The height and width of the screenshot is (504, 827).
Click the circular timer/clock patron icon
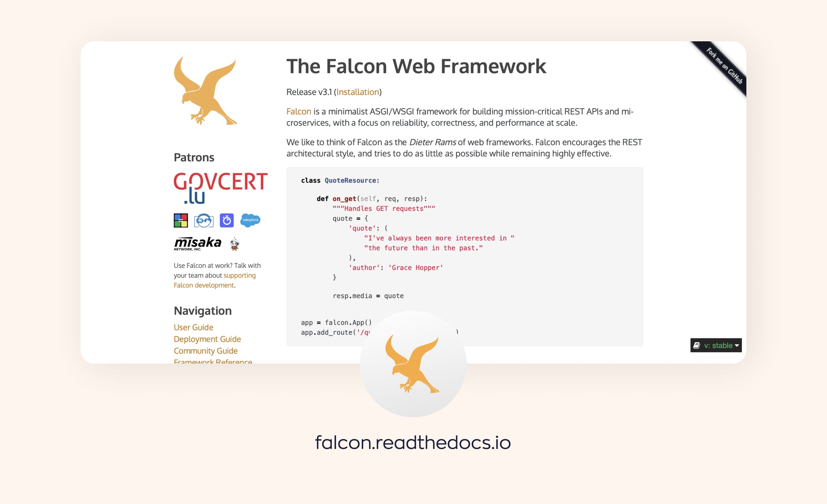[x=226, y=221]
